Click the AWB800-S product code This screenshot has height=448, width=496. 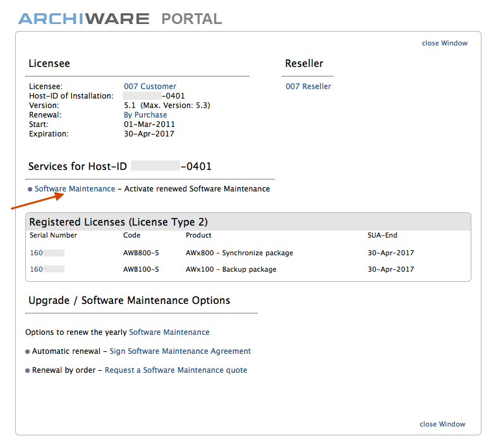(x=141, y=253)
